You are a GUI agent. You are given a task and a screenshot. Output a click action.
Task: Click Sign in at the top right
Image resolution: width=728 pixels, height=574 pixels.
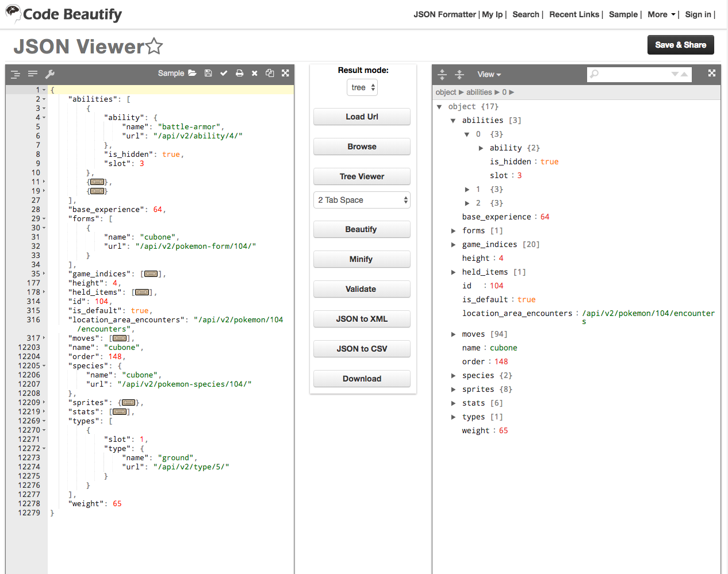click(698, 14)
